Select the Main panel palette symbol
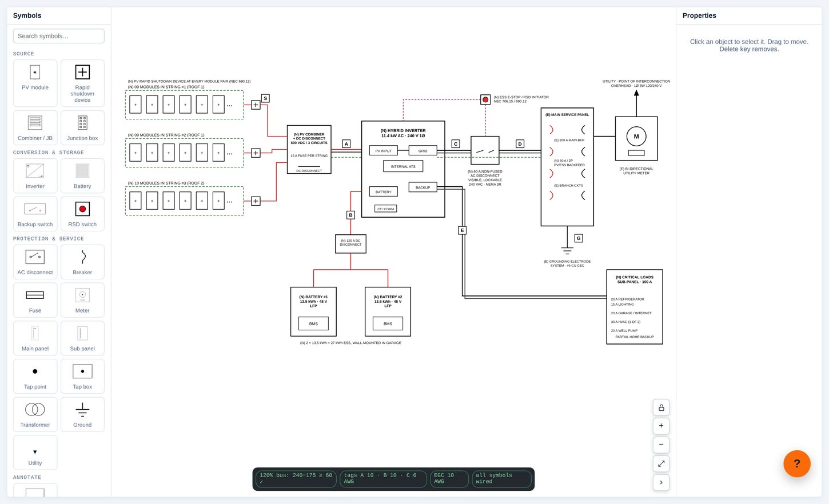The height and width of the screenshot is (504, 829). coord(35,338)
